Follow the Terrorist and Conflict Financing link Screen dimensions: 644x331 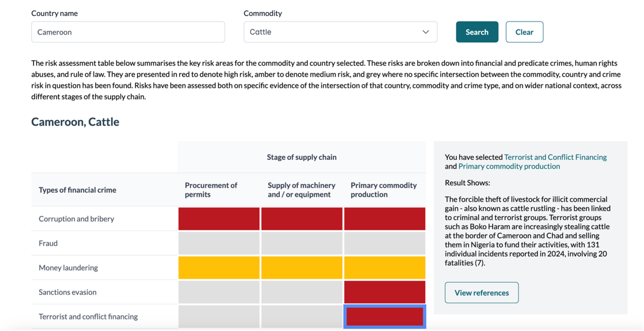click(x=555, y=157)
